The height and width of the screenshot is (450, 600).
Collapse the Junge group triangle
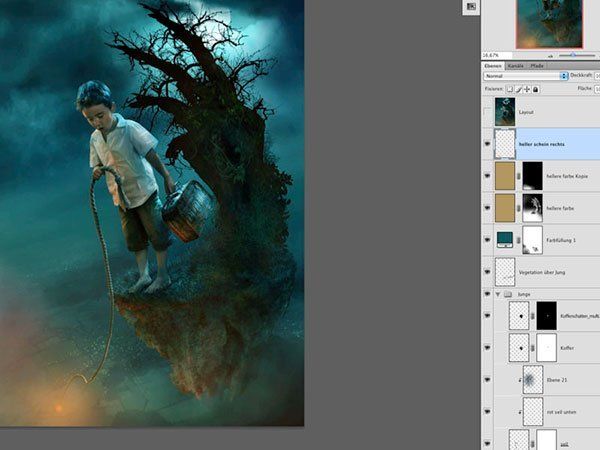[x=498, y=294]
